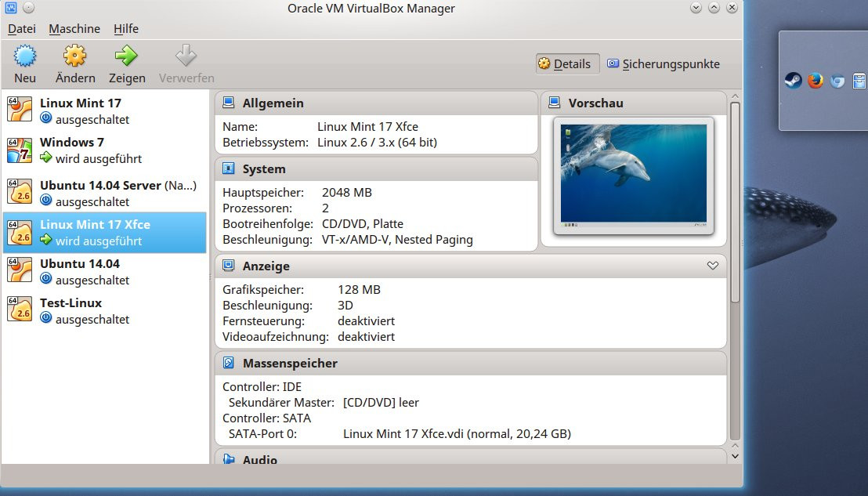Click the Massenspeicher section header
Viewport: 868px width, 496px height.
tap(471, 363)
